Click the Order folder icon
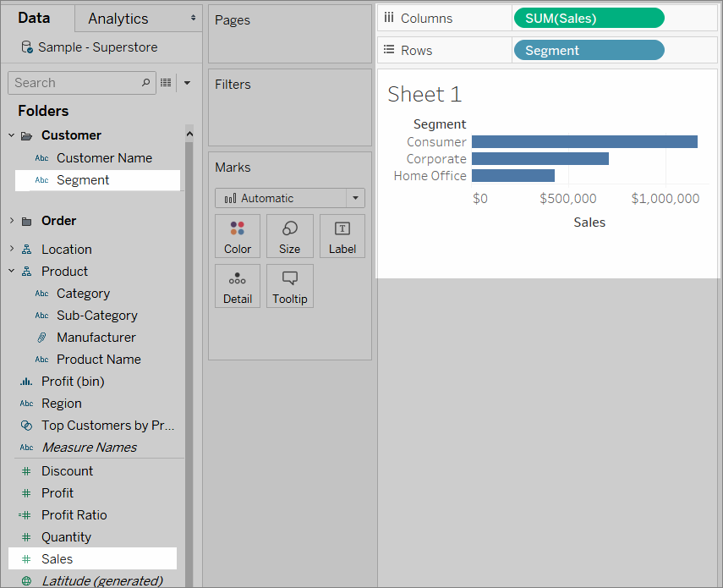The image size is (723, 588). pyautogui.click(x=27, y=222)
